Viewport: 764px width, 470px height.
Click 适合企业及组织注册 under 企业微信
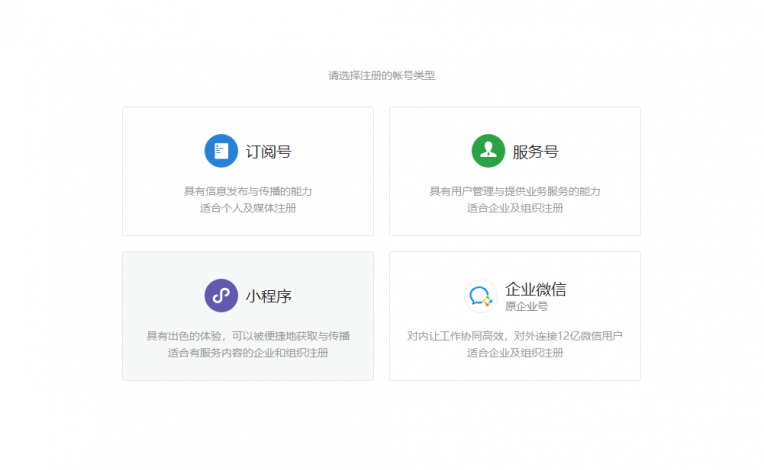[515, 353]
